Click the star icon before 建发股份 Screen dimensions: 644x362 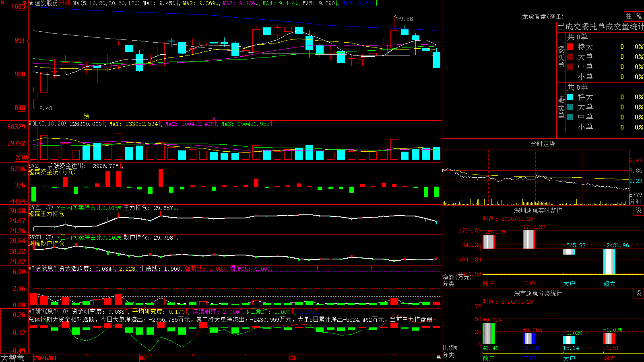point(31,3)
